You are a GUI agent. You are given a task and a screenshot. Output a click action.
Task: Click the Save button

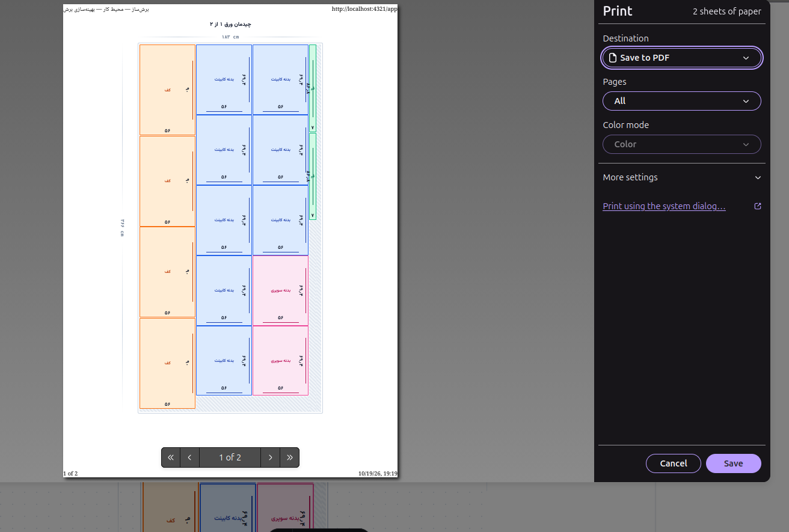(734, 463)
